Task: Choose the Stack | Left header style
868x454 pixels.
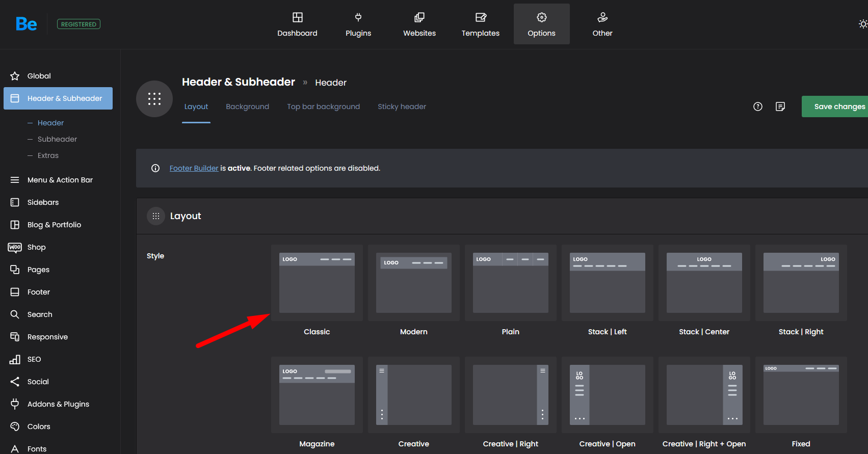Action: (608, 283)
